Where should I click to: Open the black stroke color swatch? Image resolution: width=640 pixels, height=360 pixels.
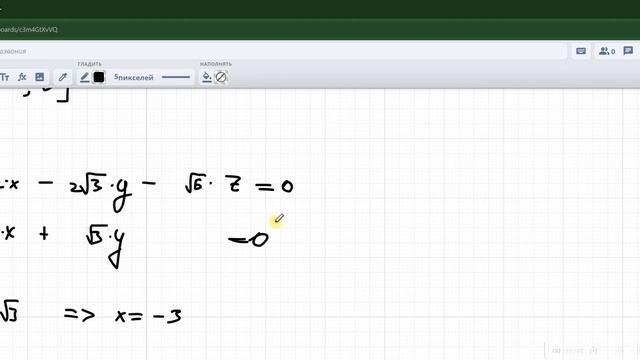coord(99,77)
